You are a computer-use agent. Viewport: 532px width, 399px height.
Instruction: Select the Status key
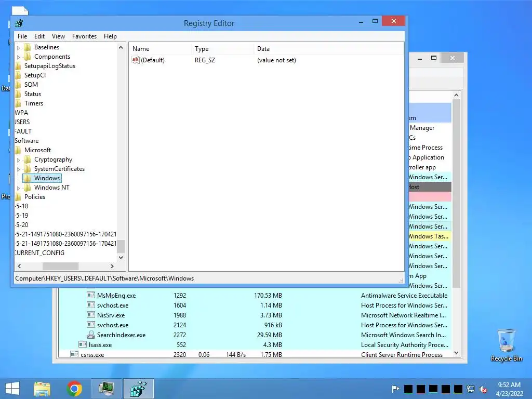[33, 94]
